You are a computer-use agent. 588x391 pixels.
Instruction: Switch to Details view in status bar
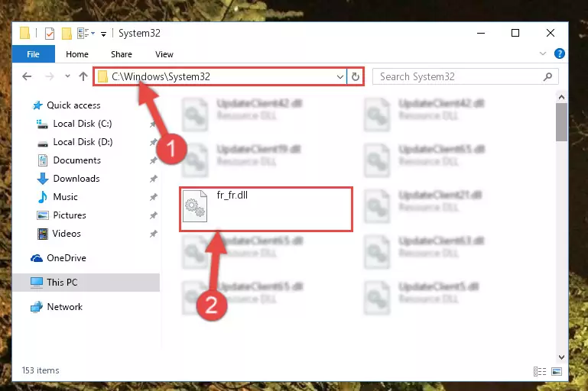tap(540, 371)
